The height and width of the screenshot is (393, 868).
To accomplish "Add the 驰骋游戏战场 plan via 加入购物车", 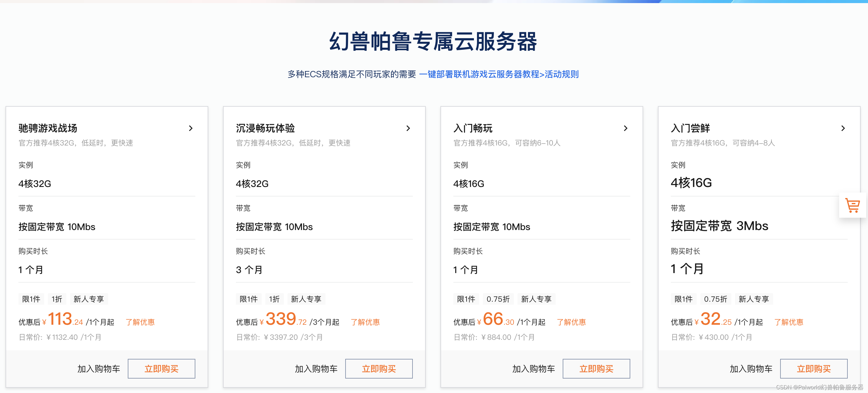I will coord(99,369).
